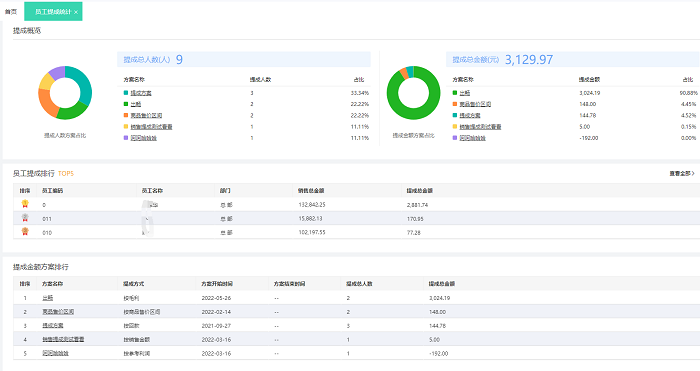This screenshot has height=371, width=700.
Task: Click the teal legend square at 4.52%
Action: [455, 115]
